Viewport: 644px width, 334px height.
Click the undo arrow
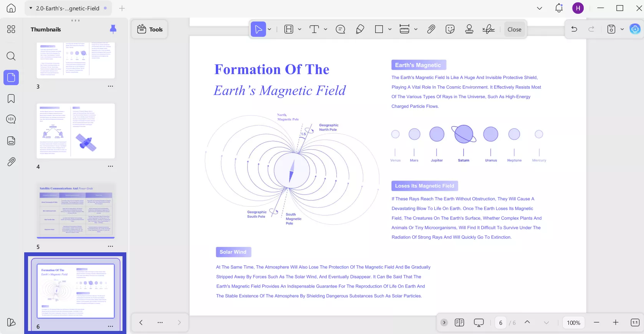[574, 29]
